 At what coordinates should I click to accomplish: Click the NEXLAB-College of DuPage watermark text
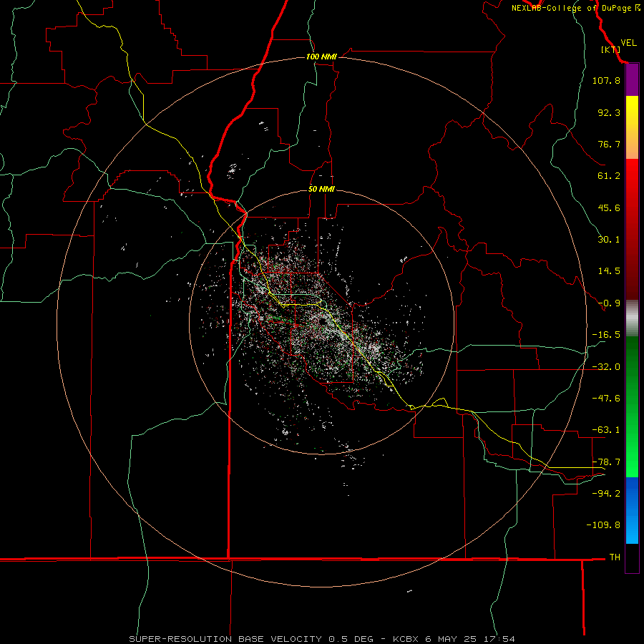575,8
